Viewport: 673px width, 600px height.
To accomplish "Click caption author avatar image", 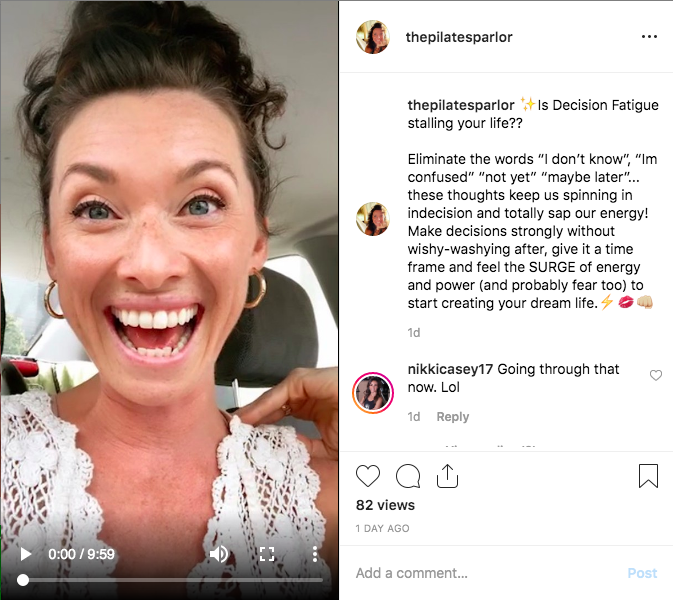I will click(373, 218).
